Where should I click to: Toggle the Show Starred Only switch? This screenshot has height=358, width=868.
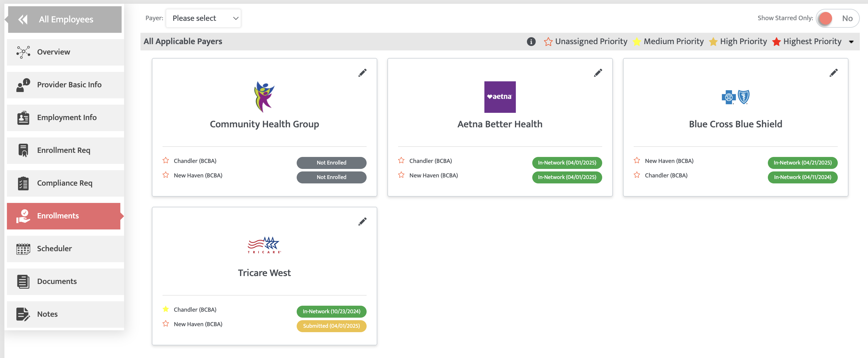pos(838,18)
